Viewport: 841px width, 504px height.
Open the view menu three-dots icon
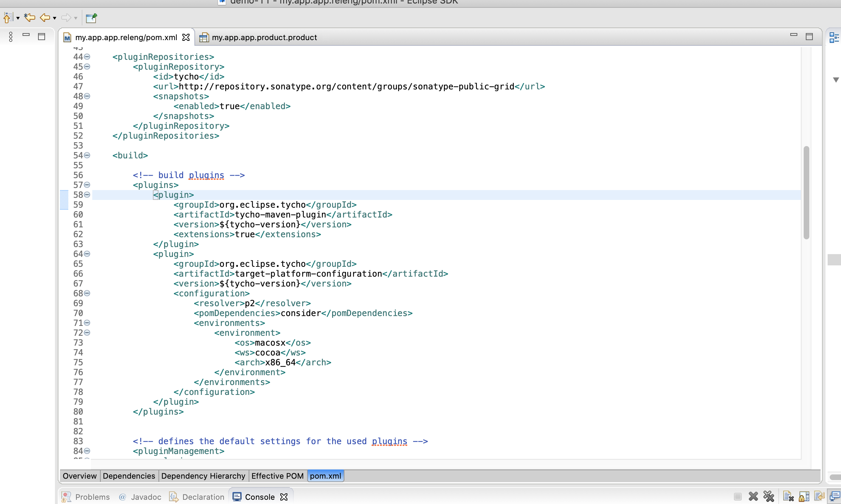11,37
